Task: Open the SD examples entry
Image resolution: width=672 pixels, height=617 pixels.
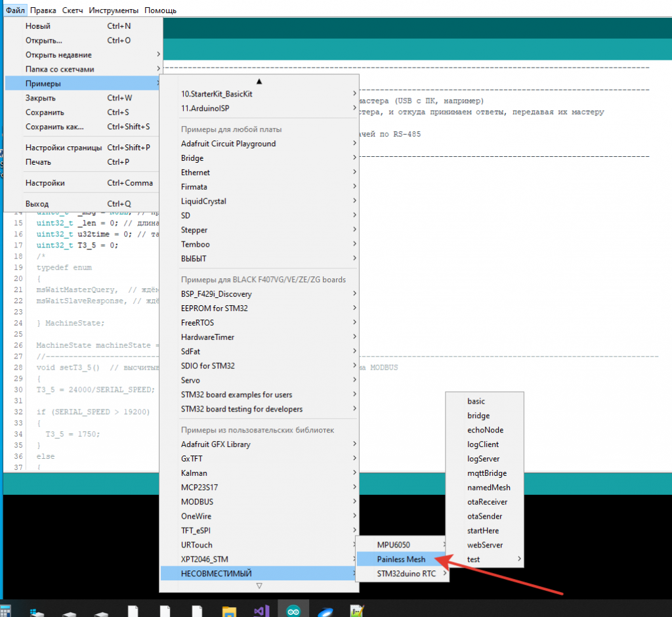Action: point(259,216)
